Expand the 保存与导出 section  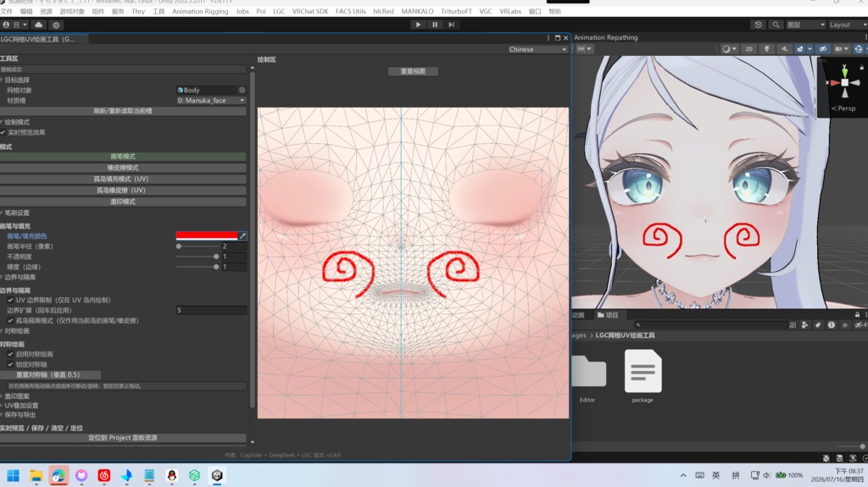[x=19, y=414]
